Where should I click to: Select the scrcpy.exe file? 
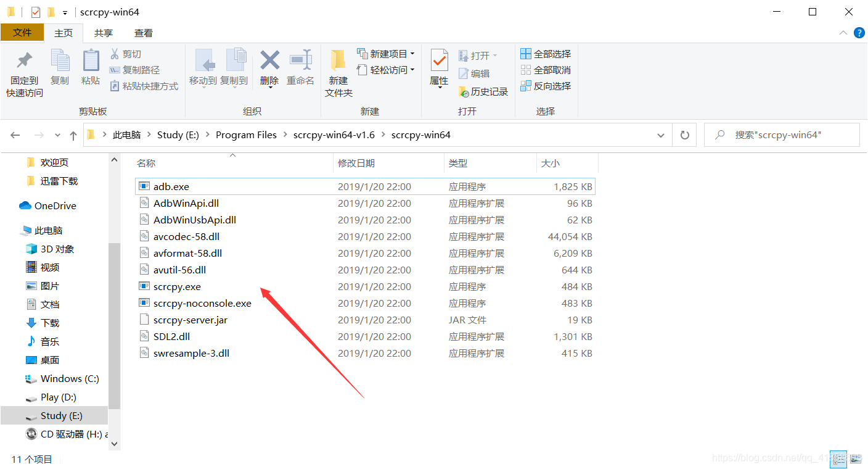pyautogui.click(x=365, y=286)
